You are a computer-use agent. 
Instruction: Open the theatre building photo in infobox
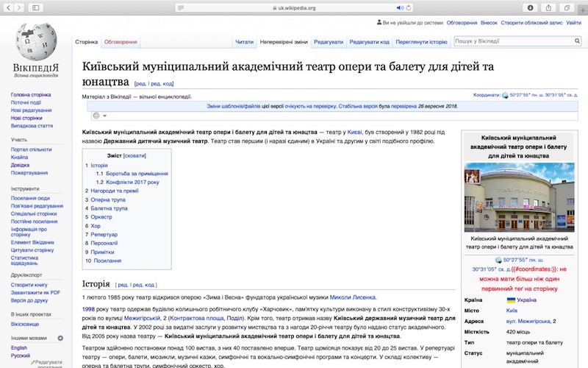click(x=519, y=197)
